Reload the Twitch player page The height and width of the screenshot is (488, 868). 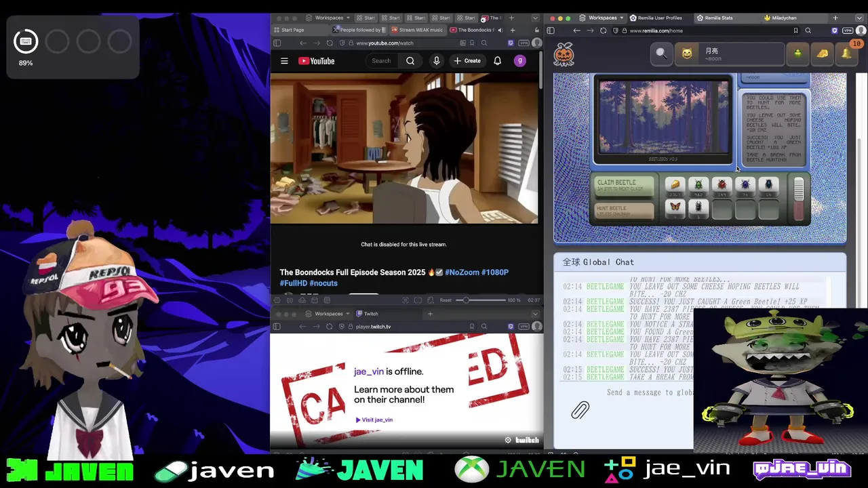330,327
